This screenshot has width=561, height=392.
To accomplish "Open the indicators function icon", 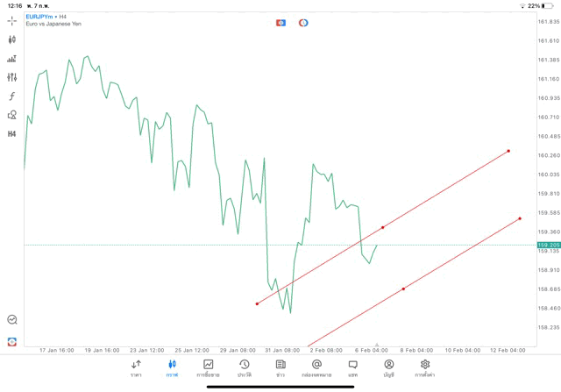I will point(12,96).
